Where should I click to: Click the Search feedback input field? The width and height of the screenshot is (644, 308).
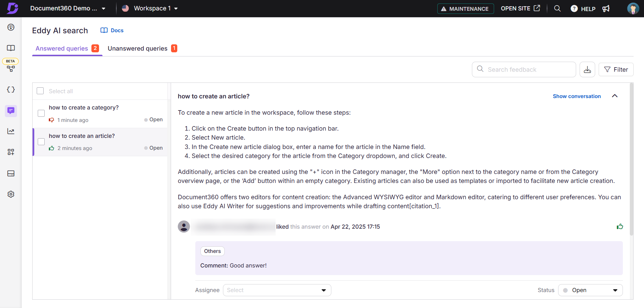524,70
